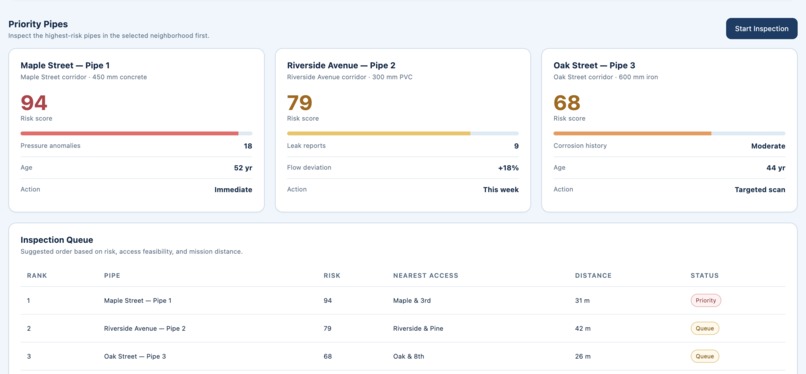Screen dimensions: 806x374
Task: Select Riverside Avenue — Pipe 2 in the queue table
Action: [x=144, y=328]
